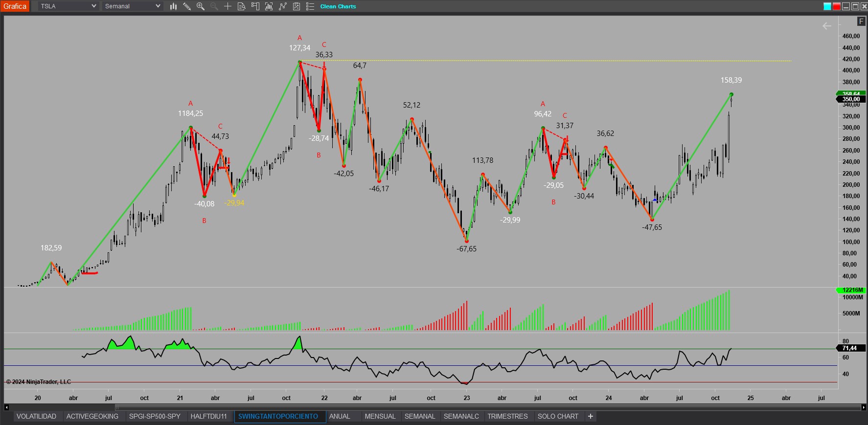Switch to the SEMANALC tab
Screen dimensions: 868x425
[x=461, y=416]
